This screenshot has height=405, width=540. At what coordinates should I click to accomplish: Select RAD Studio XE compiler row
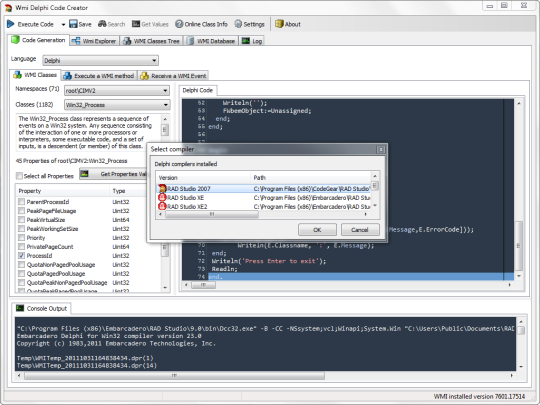click(x=263, y=198)
